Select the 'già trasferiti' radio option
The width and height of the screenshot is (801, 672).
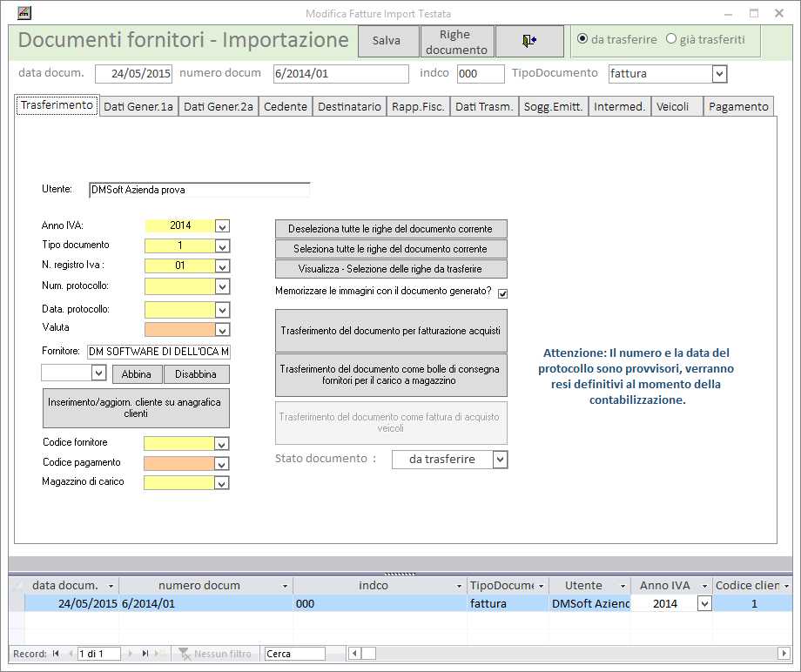(670, 39)
